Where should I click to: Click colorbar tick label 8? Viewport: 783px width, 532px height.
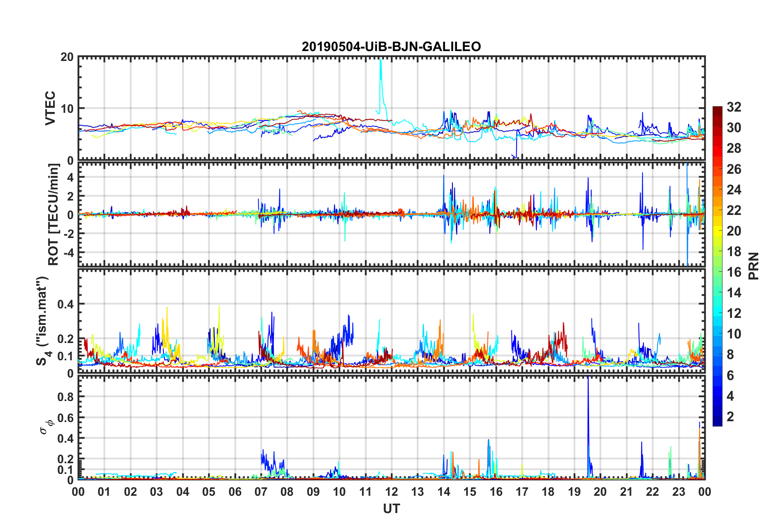coord(730,354)
